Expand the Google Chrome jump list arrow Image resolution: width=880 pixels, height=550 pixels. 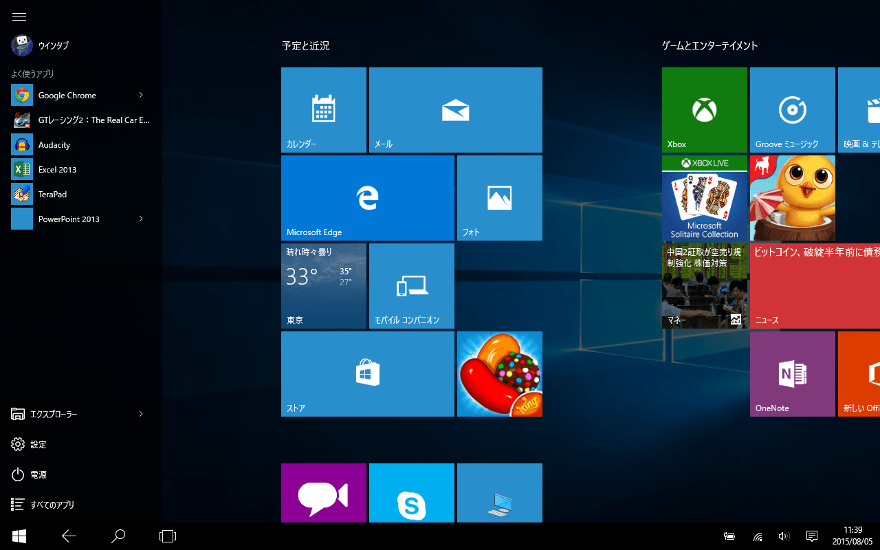point(141,95)
